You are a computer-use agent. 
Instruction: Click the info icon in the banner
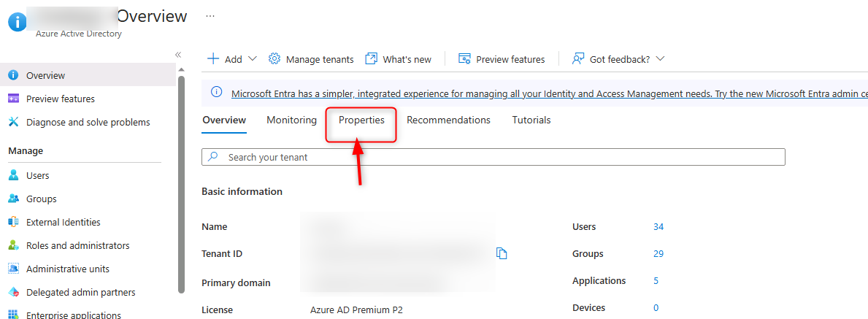(x=216, y=93)
